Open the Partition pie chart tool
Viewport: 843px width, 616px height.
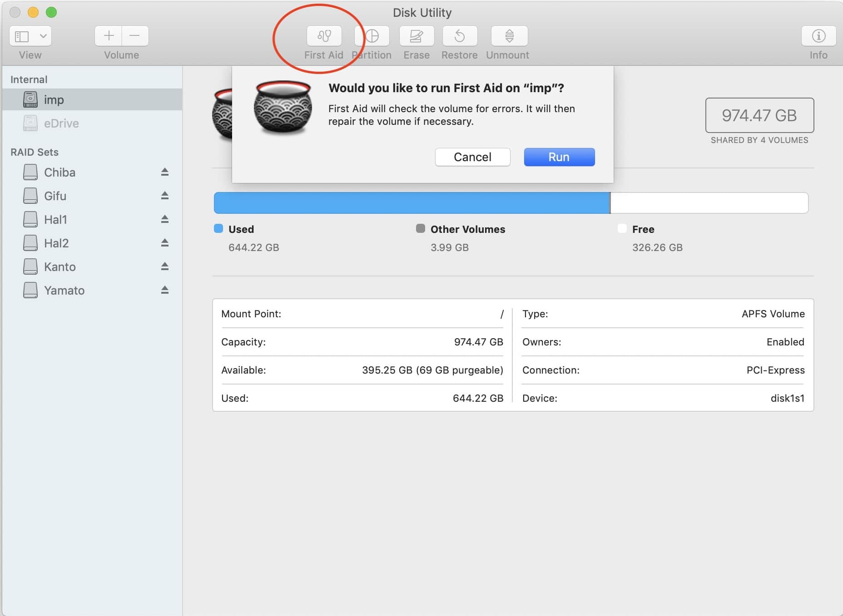coord(372,36)
